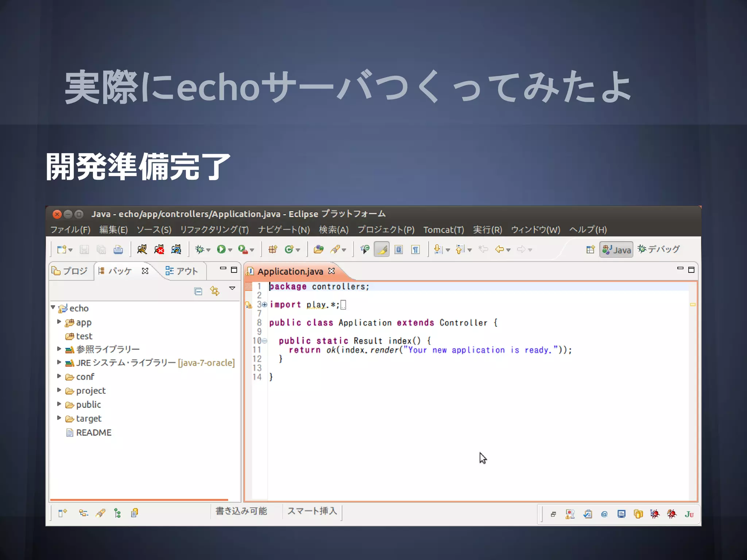Click the New Java Class icon
This screenshot has height=560, width=747.
(289, 249)
